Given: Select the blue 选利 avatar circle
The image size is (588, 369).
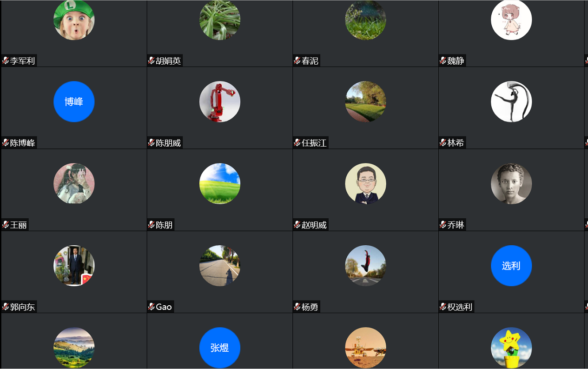Looking at the screenshot, I should pyautogui.click(x=511, y=266).
